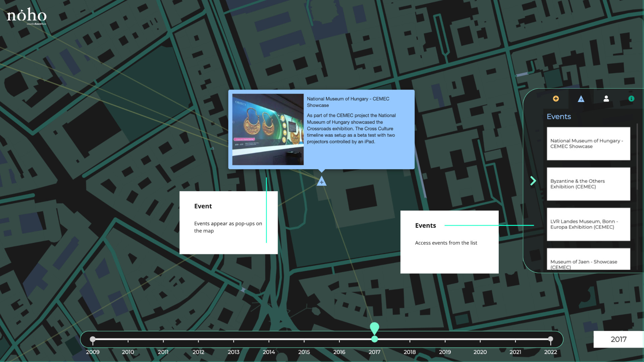Screen dimensions: 644x362
Task: Select Byzantine & the Others Exhibition item
Action: tap(588, 184)
